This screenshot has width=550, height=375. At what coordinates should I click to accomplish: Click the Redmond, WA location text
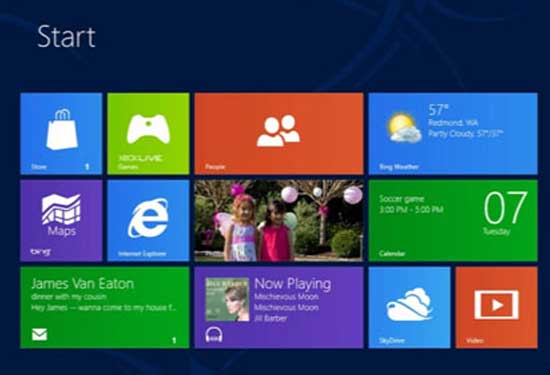[453, 123]
